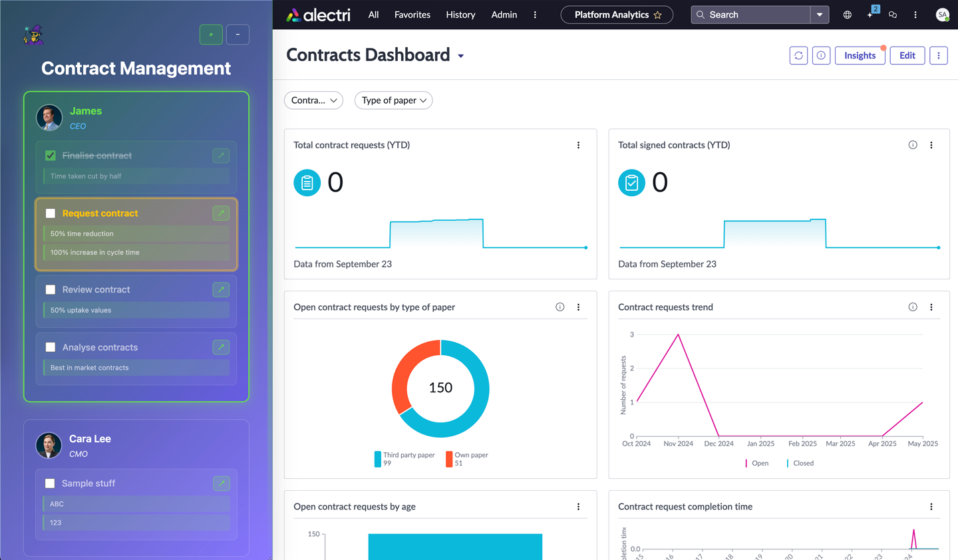
Task: Open arrow link on Request contract card
Action: tap(221, 213)
